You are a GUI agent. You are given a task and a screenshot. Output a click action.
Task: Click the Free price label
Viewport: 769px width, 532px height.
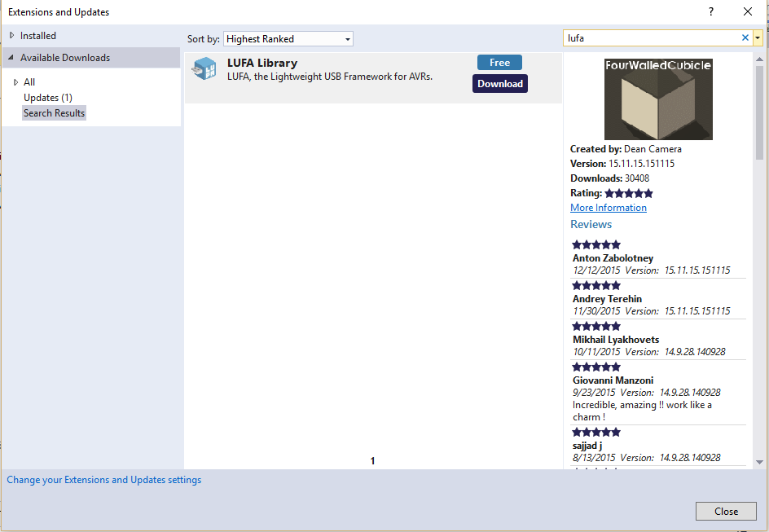(499, 62)
